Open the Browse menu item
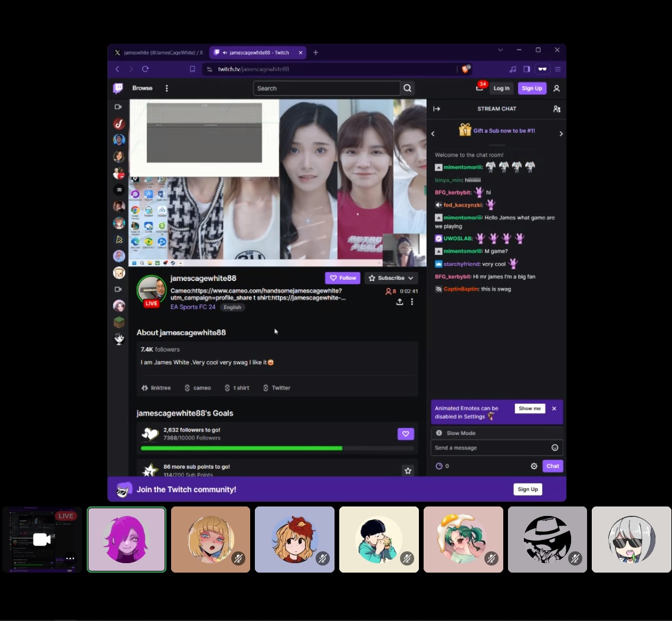Viewport: 672px width, 621px height. tap(142, 88)
